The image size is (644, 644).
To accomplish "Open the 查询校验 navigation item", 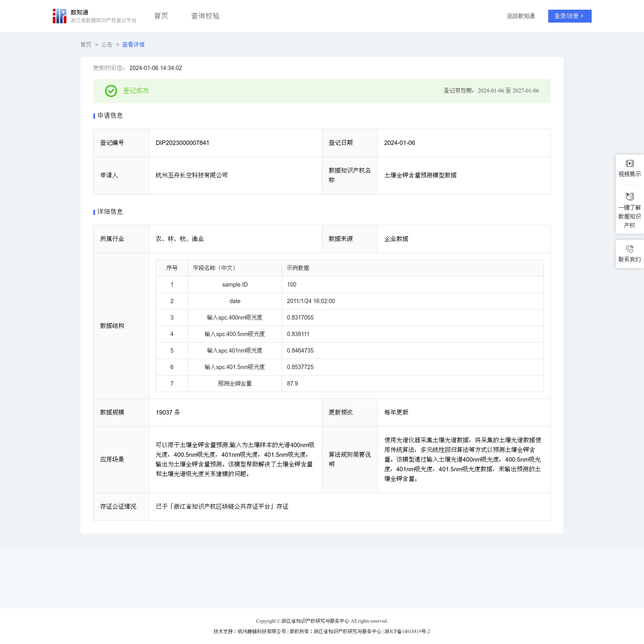I will (x=205, y=16).
